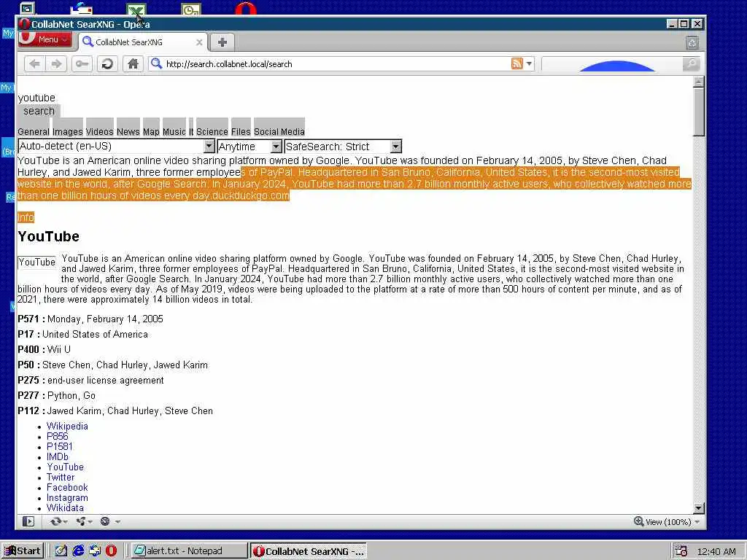Open the third quick launch icon
747x560 pixels.
click(x=95, y=551)
